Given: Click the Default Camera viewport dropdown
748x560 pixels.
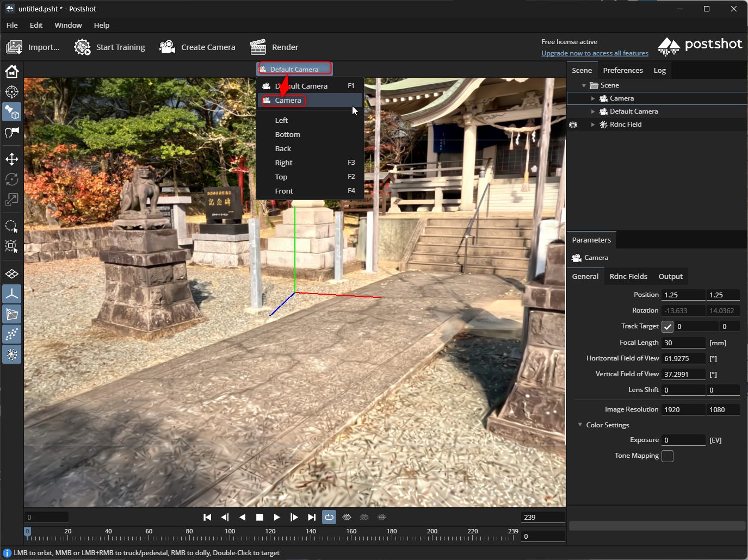Looking at the screenshot, I should 294,69.
